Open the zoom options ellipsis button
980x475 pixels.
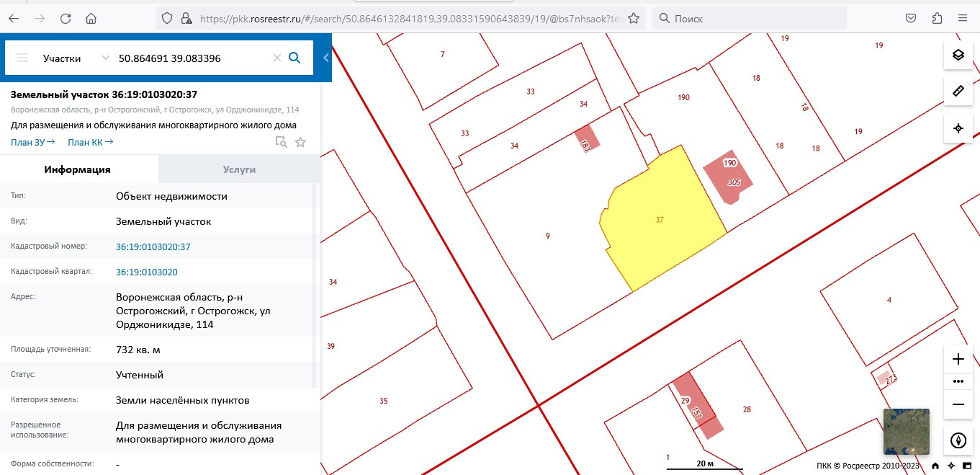[x=958, y=381]
